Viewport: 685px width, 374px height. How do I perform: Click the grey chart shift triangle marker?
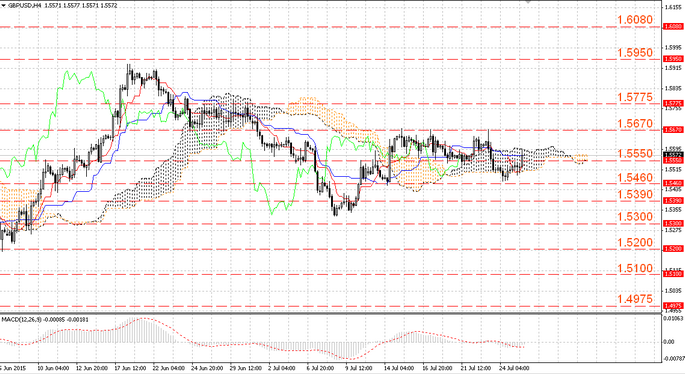[x=529, y=2]
